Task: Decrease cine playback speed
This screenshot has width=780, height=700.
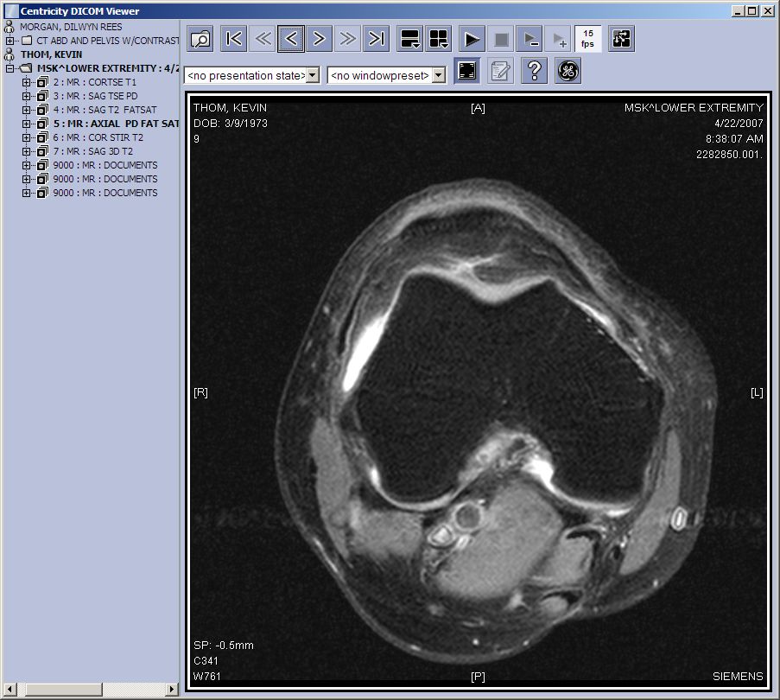Action: (x=529, y=39)
